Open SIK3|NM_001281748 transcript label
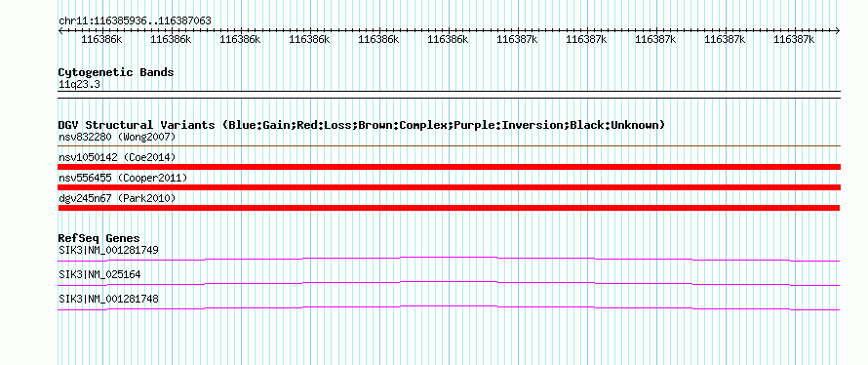 (x=108, y=299)
